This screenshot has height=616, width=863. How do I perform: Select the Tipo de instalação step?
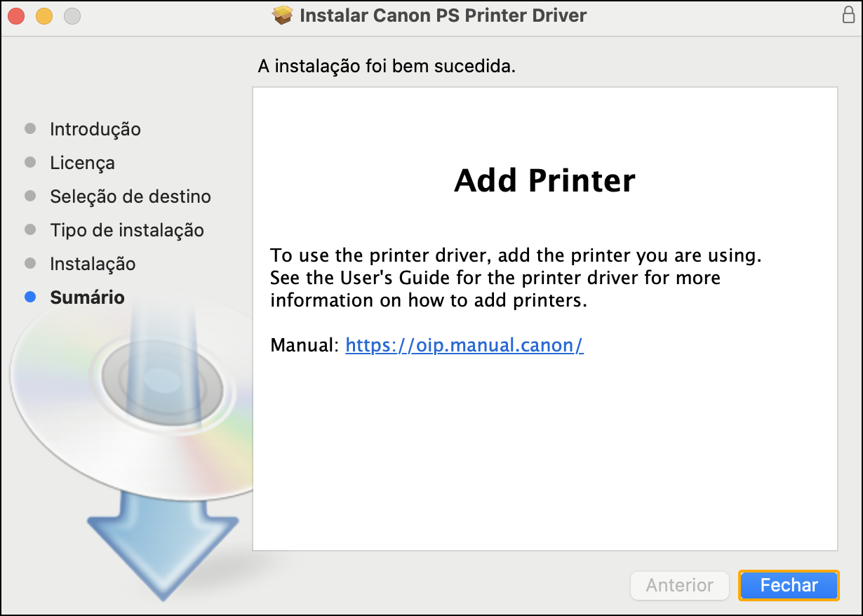127,230
